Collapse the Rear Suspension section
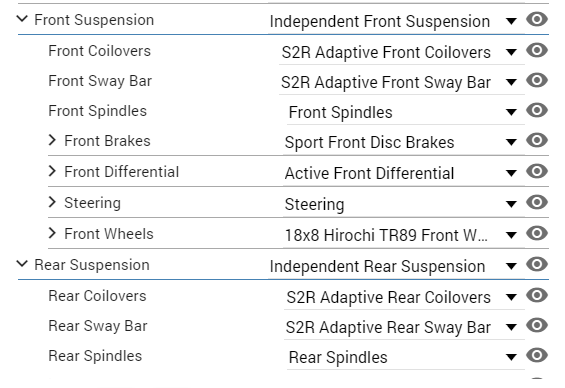The image size is (565, 388). (x=22, y=263)
